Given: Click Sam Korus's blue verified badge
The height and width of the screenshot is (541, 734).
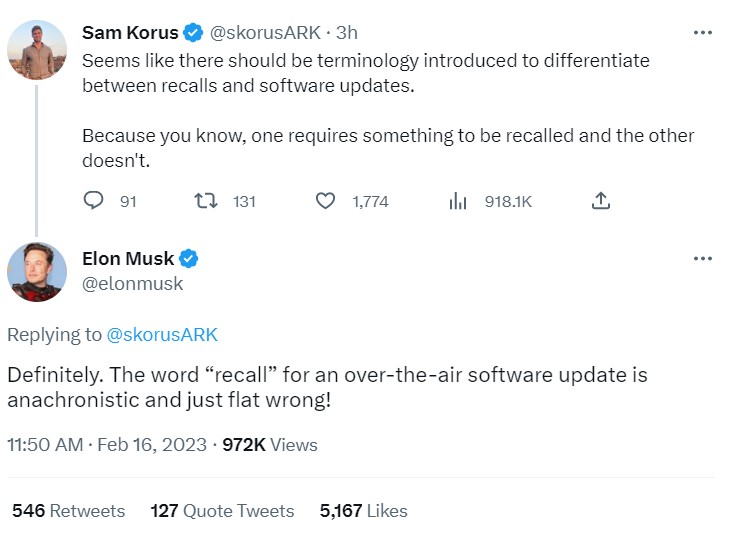Looking at the screenshot, I should (x=192, y=32).
